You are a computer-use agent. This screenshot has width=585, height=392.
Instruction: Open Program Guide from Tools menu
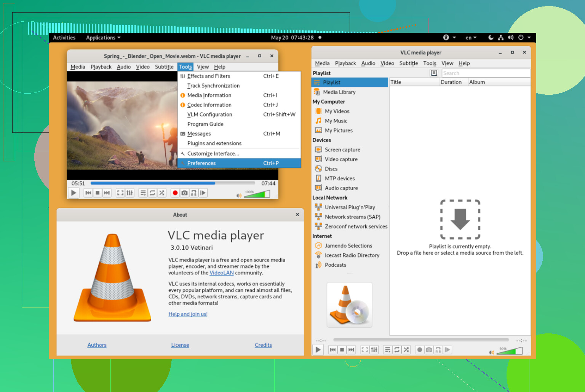point(239,124)
